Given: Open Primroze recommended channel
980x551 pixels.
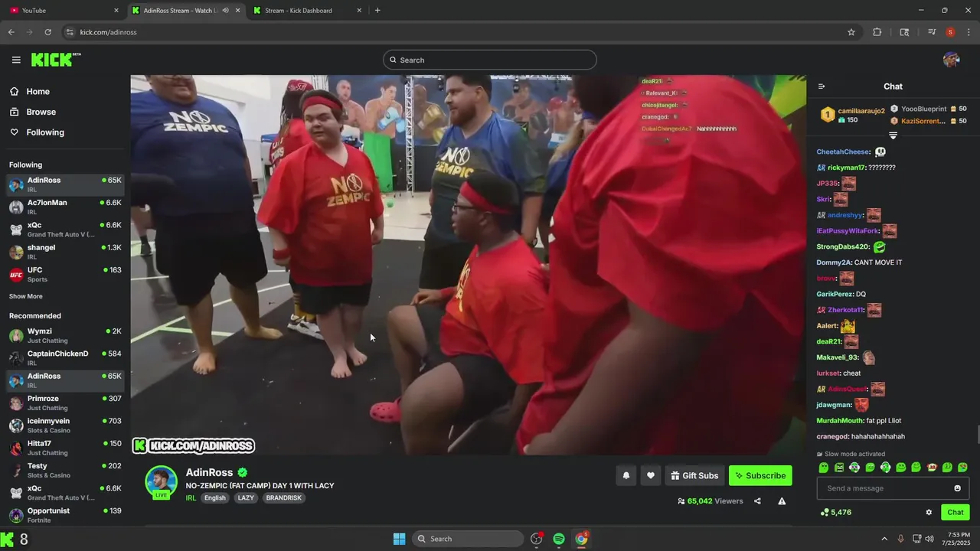Looking at the screenshot, I should 65,403.
